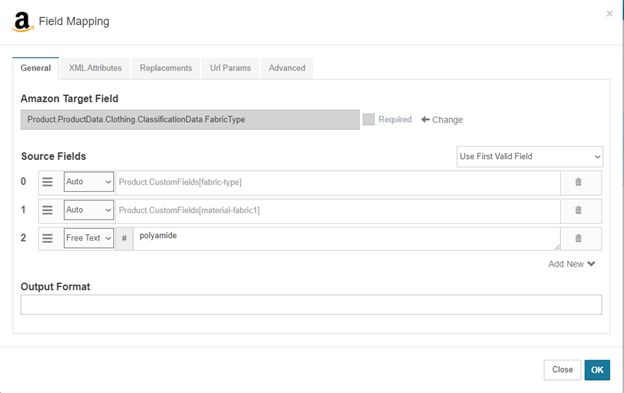Screen dimensions: 624x393
Task: Switch to the XML Attributes tab
Action: pos(95,68)
